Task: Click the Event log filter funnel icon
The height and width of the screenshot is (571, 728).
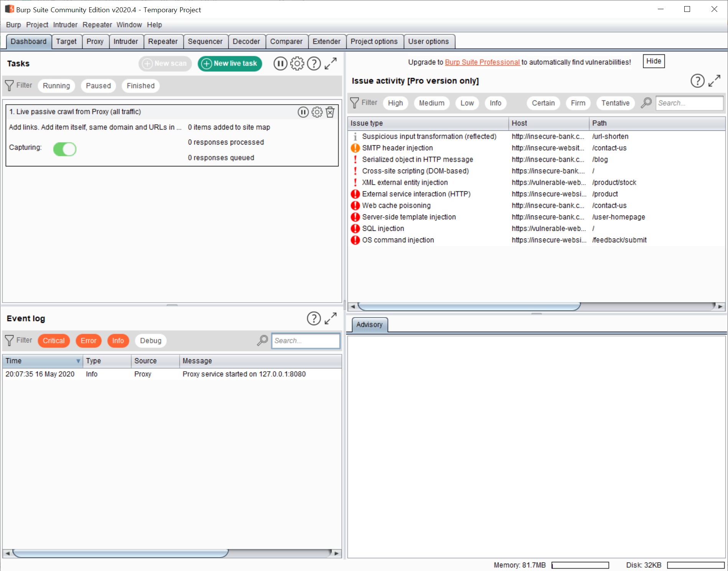Action: 9,341
